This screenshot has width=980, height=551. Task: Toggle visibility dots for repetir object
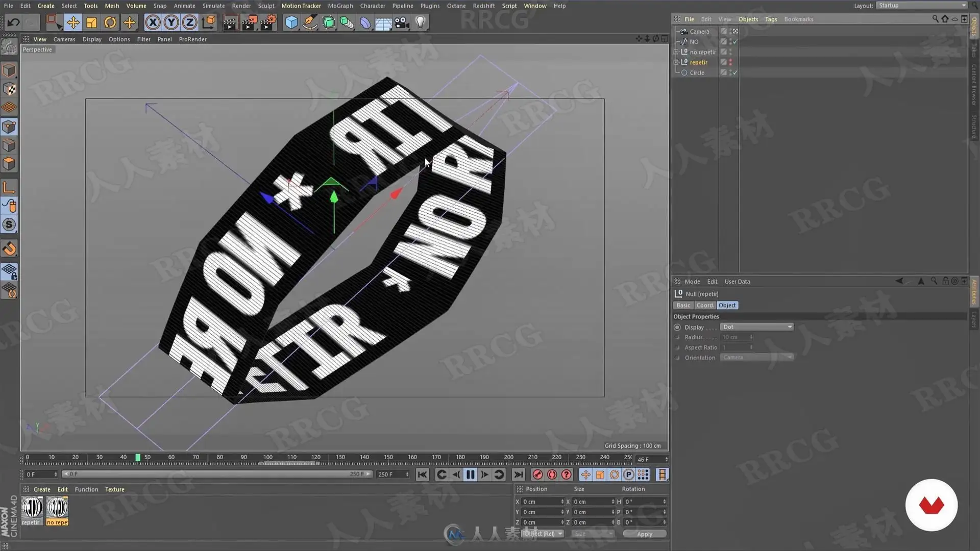point(730,62)
